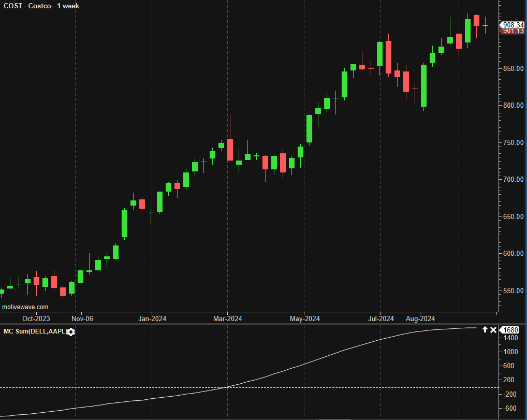This screenshot has width=527, height=420.
Task: Move MC Sum panel up arrow
Action: 485,330
